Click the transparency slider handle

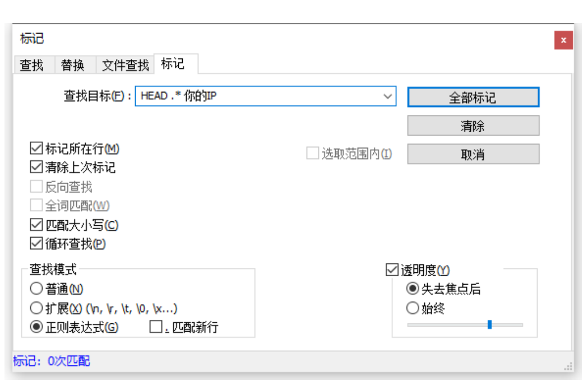click(x=491, y=324)
